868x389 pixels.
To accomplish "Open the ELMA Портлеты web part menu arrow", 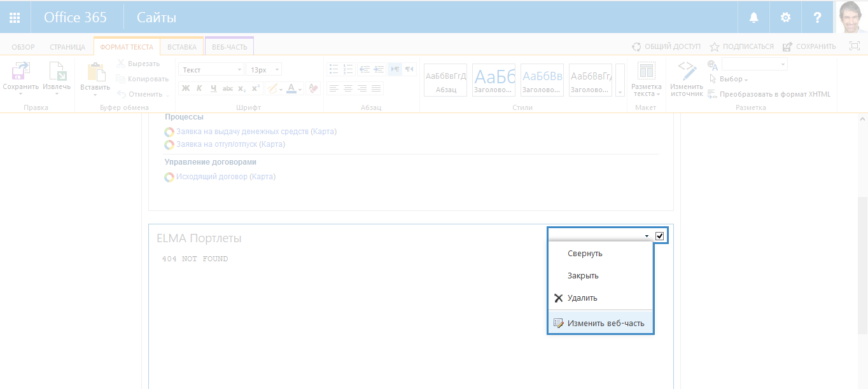I will click(x=647, y=236).
